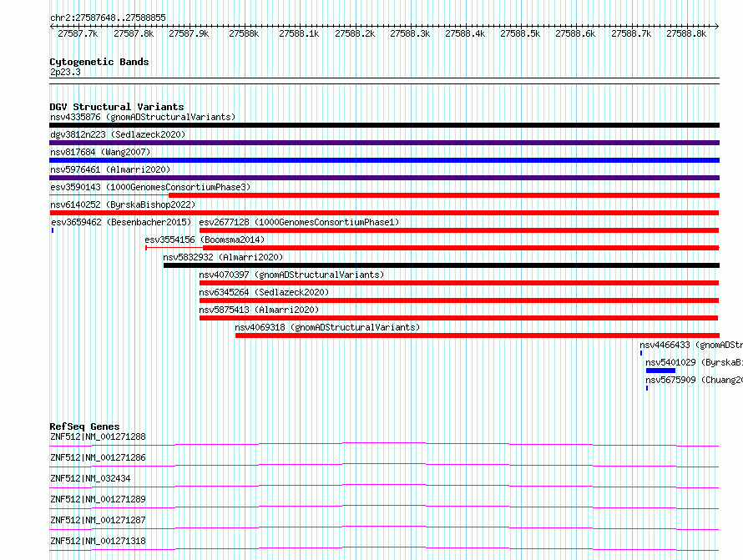Click the 27587.7k ruler position
The height and width of the screenshot is (560, 743).
click(x=78, y=33)
